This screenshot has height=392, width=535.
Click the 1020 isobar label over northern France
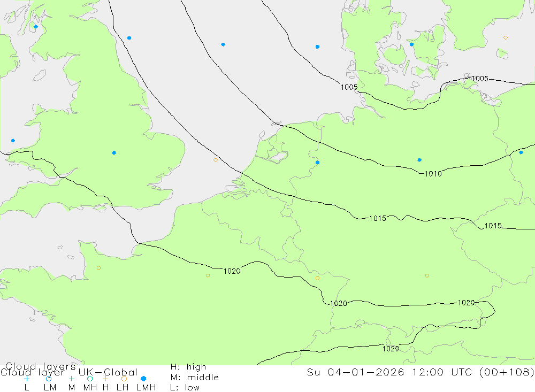point(232,271)
